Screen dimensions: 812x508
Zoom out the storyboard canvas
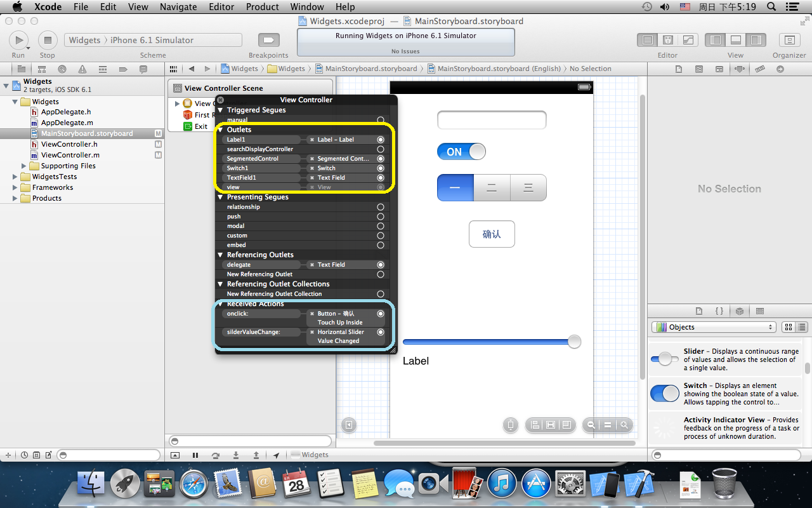(x=591, y=425)
